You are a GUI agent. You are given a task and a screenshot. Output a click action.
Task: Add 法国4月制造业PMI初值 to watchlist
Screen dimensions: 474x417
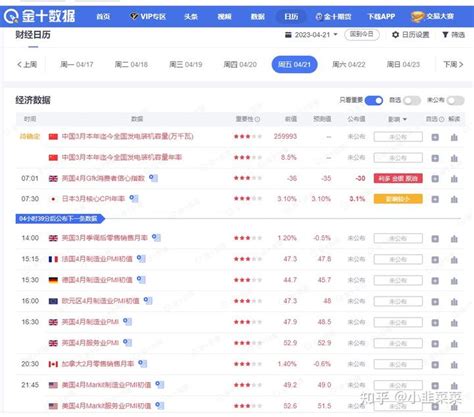tap(435, 260)
